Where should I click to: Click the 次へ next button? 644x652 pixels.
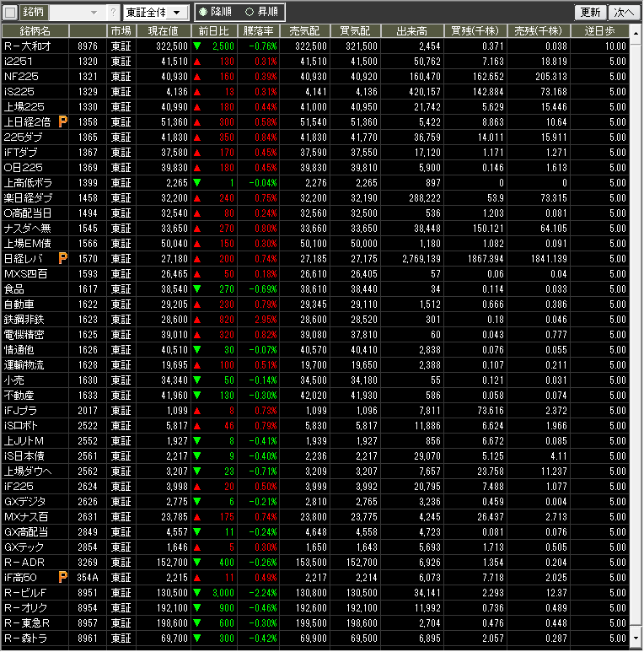pyautogui.click(x=624, y=13)
